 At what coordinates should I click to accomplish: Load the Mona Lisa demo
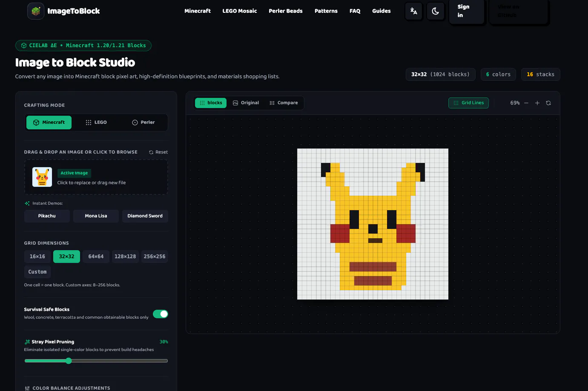click(96, 216)
